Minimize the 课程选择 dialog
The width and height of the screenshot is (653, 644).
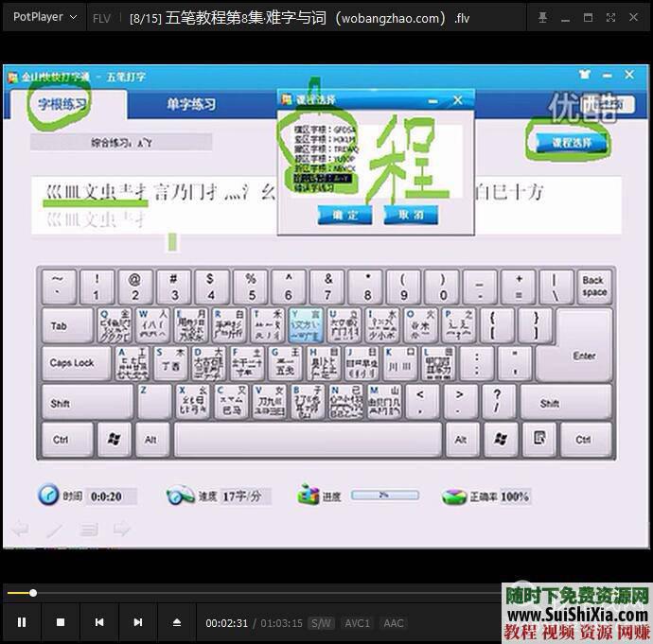tap(433, 100)
